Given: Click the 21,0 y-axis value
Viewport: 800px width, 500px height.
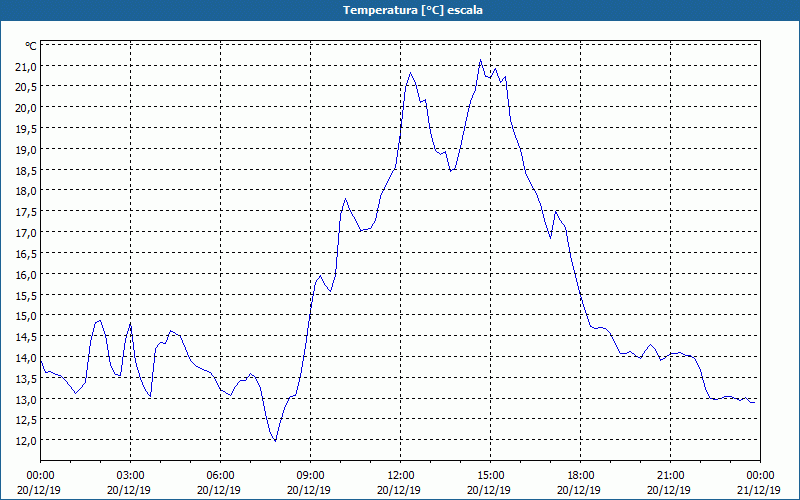Looking at the screenshot, I should [27, 66].
